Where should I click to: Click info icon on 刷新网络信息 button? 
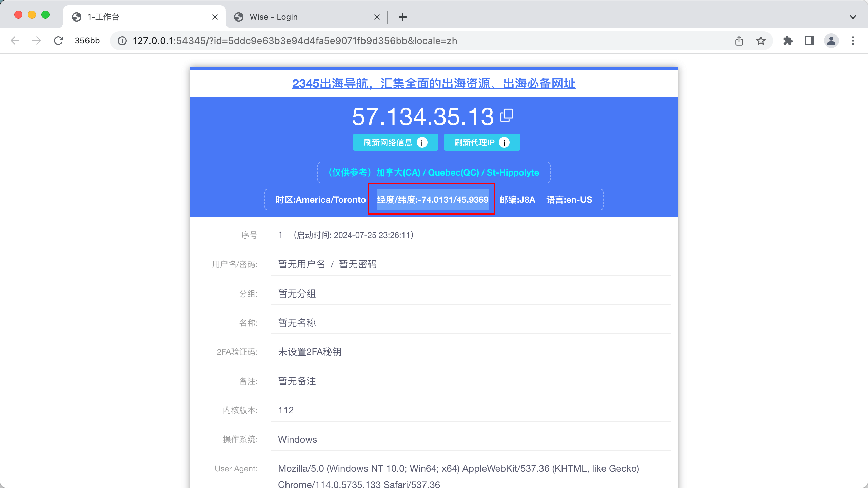(x=422, y=143)
